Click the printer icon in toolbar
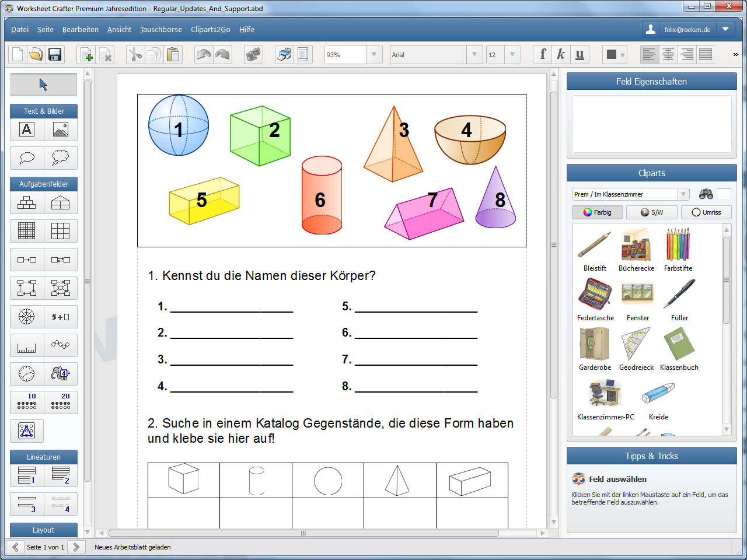 coord(284,55)
